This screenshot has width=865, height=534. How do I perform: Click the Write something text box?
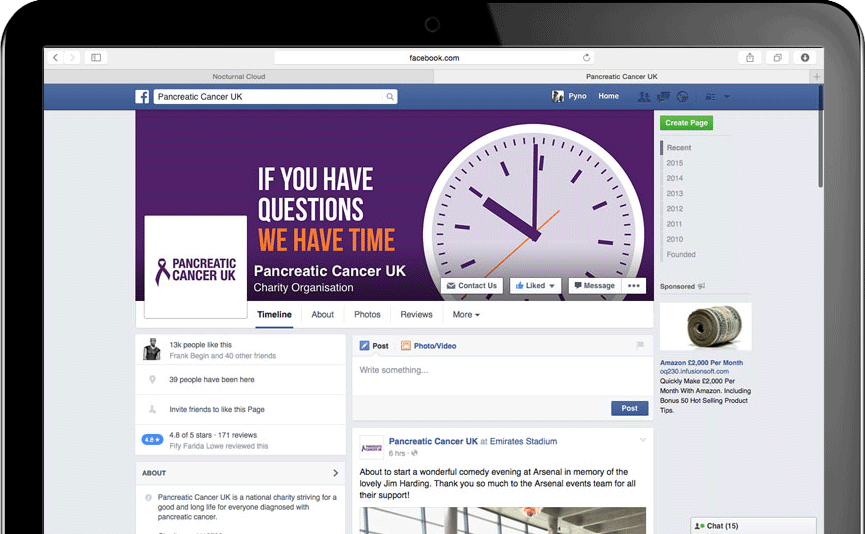point(503,375)
